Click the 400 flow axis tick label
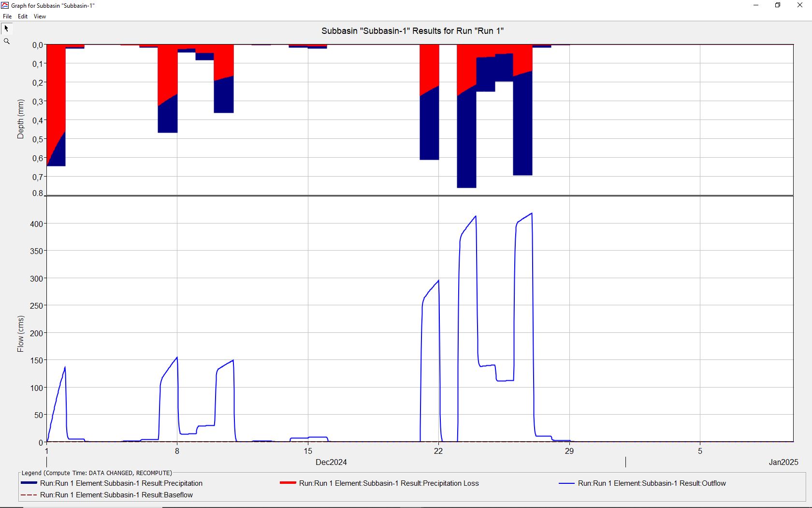812x508 pixels. point(37,224)
